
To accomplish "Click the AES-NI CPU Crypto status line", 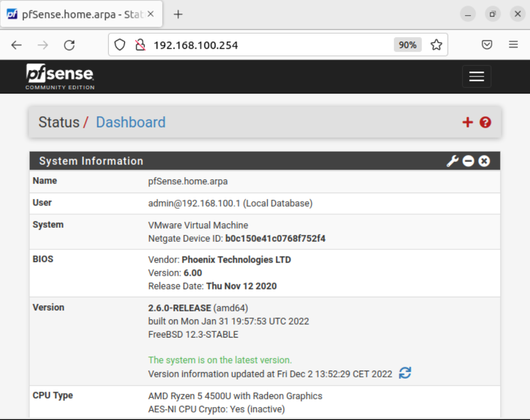I will (216, 409).
